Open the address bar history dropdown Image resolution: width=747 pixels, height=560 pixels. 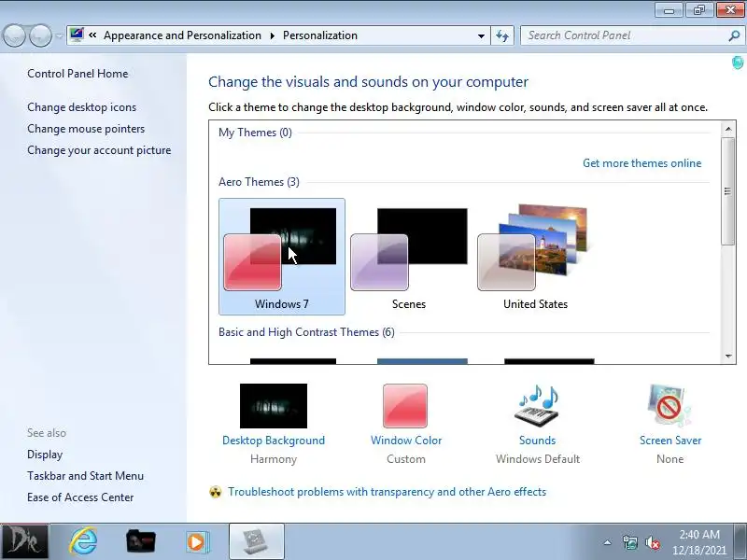point(481,35)
